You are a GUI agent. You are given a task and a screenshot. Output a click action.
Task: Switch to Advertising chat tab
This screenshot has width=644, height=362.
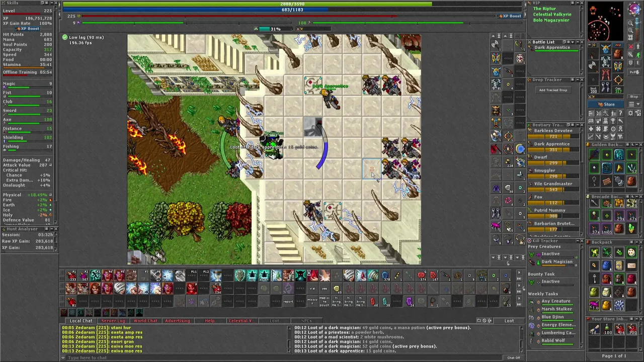click(178, 321)
